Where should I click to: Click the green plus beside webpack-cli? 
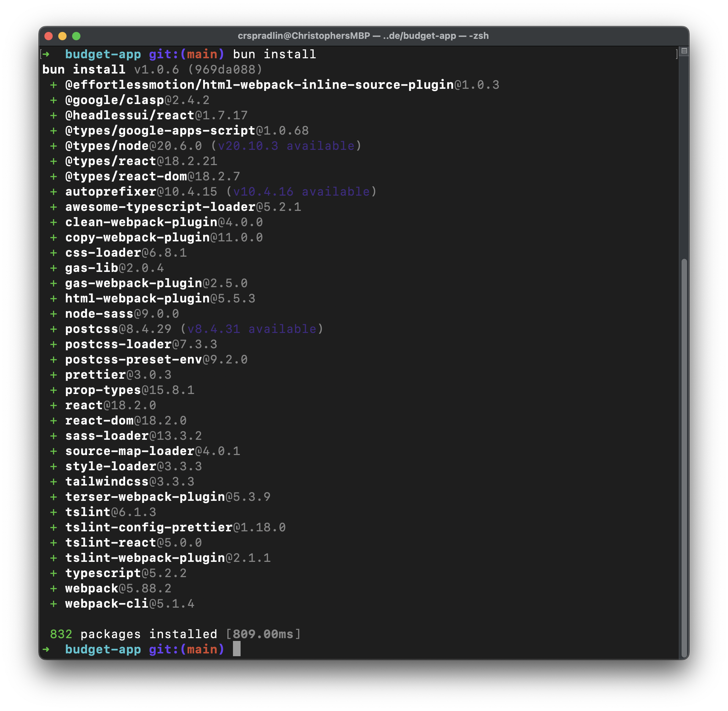click(53, 603)
